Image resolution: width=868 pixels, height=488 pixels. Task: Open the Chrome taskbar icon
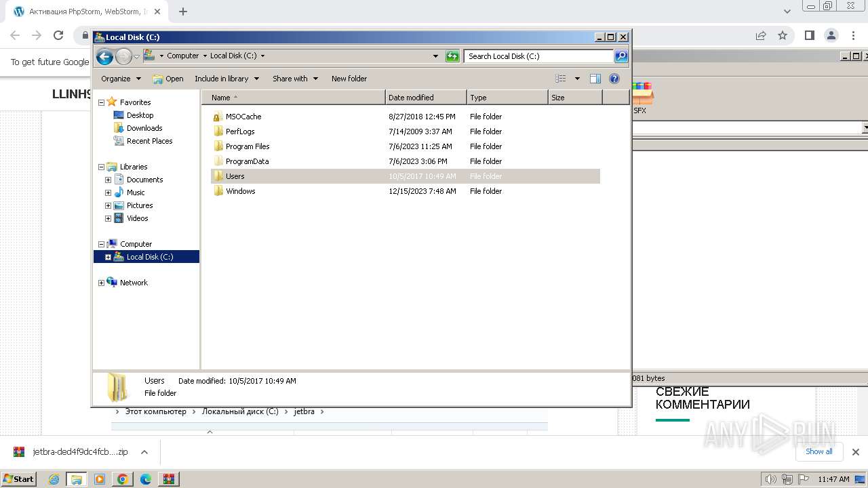click(123, 479)
